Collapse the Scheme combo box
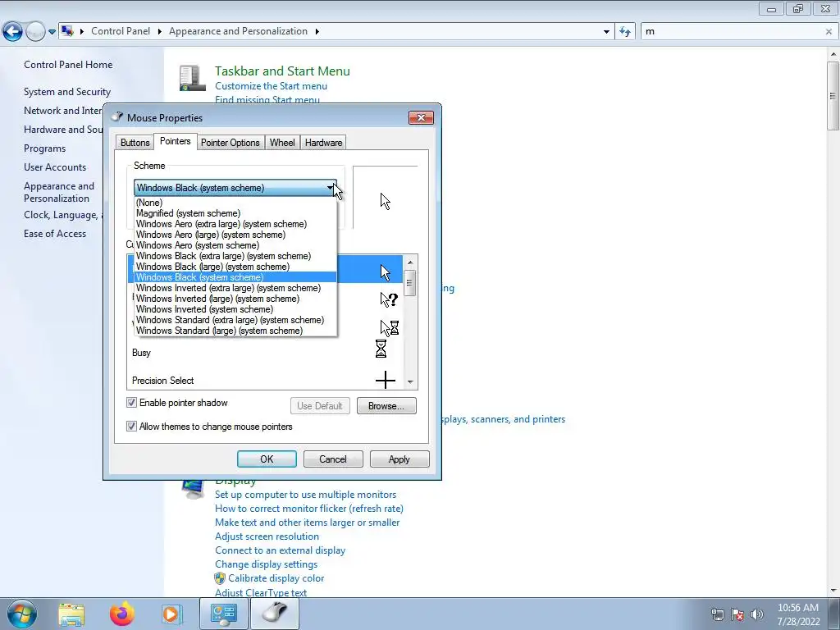Viewport: 840px width, 630px height. tap(331, 188)
